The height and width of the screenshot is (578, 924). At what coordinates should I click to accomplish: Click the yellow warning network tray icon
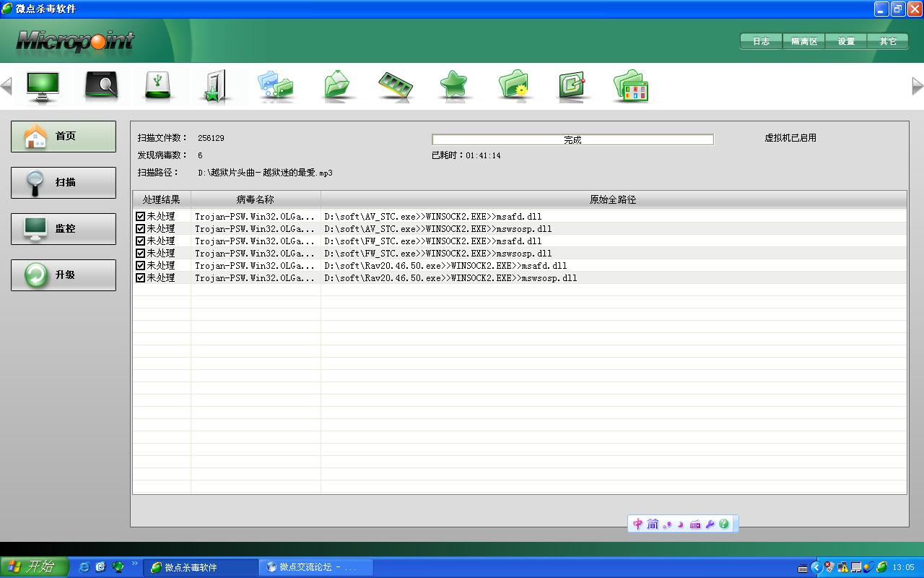(x=842, y=567)
